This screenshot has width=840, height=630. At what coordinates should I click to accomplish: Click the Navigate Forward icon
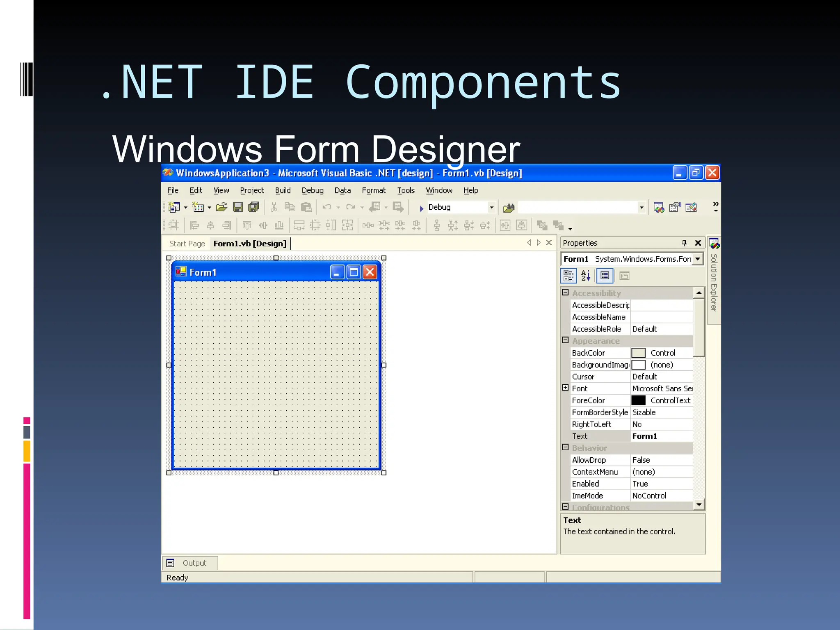click(x=398, y=208)
